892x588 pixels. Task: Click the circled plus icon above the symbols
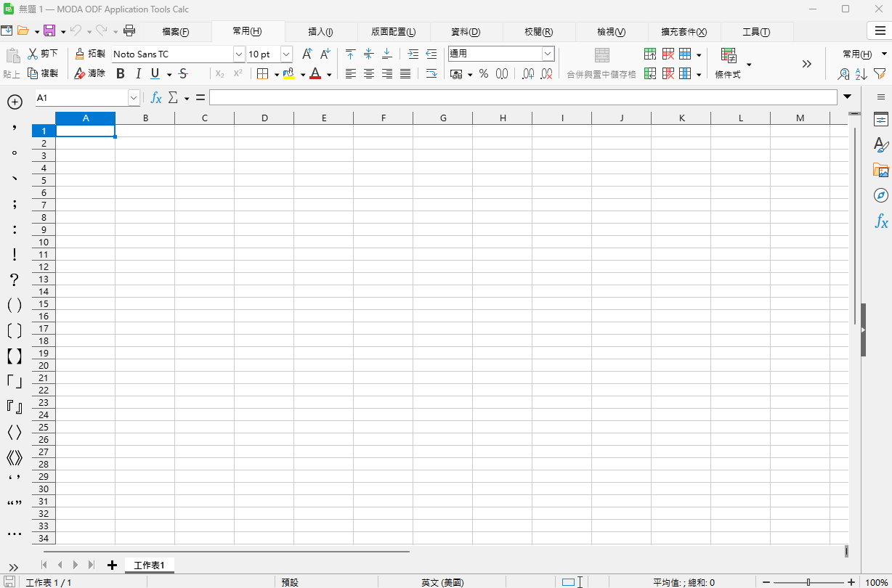pos(15,102)
